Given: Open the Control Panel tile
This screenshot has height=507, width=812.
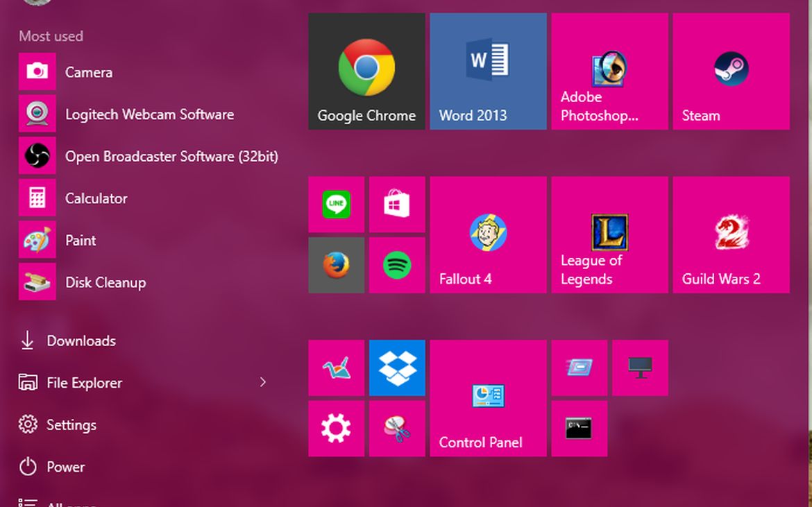Looking at the screenshot, I should [488, 398].
